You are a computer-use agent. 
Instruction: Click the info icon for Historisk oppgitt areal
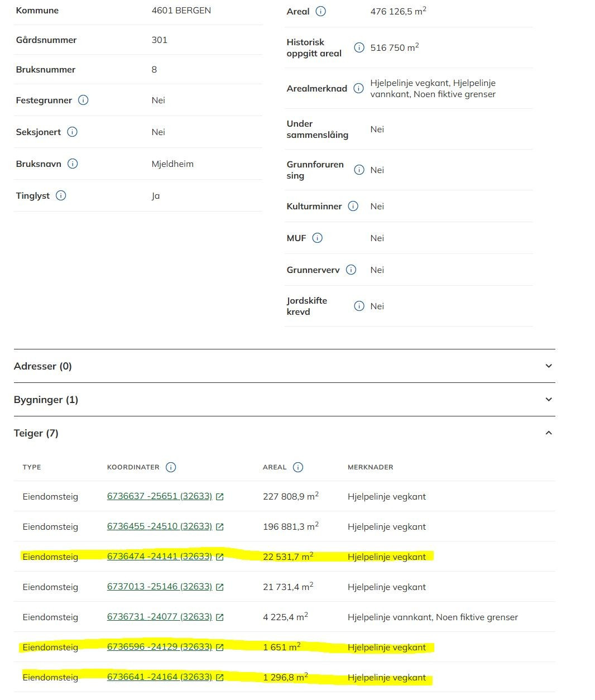(x=359, y=48)
